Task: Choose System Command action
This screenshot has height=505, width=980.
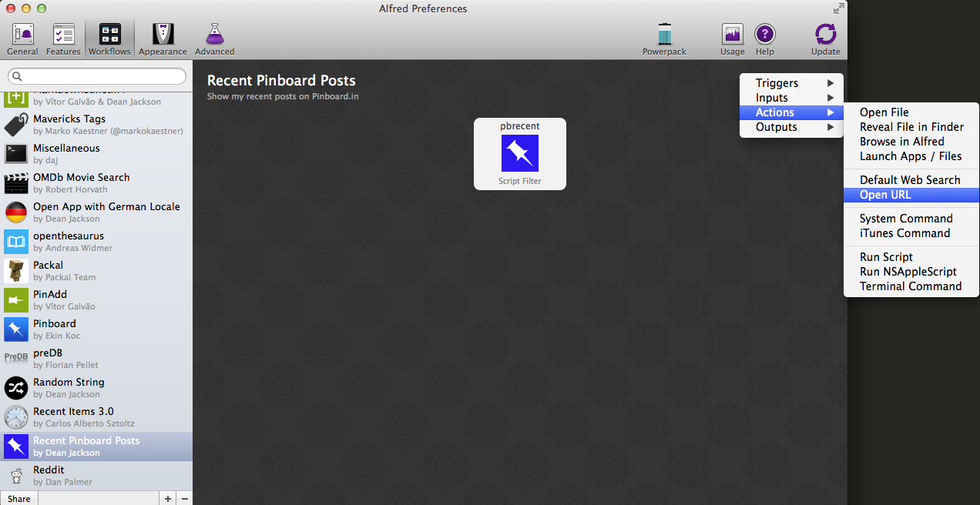Action: tap(911, 219)
